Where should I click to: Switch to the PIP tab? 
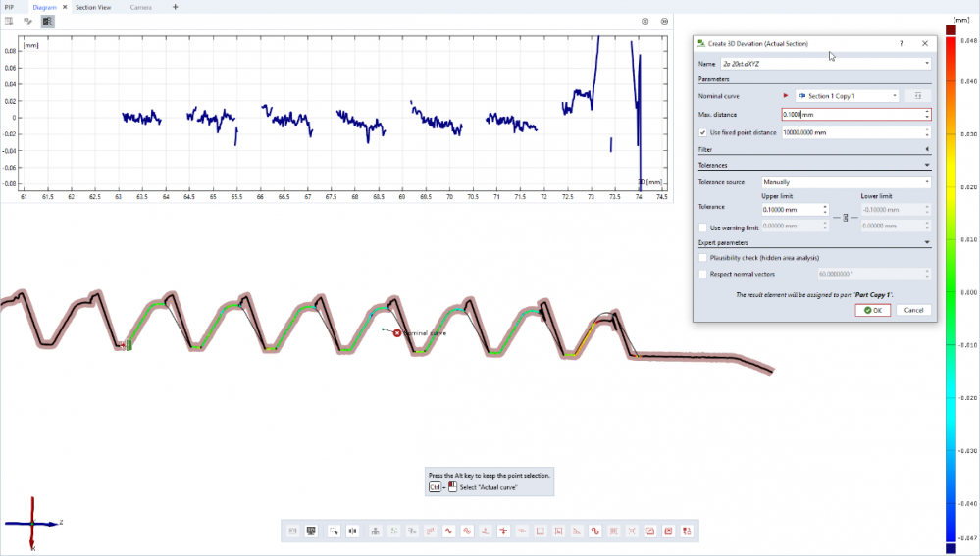pos(9,7)
